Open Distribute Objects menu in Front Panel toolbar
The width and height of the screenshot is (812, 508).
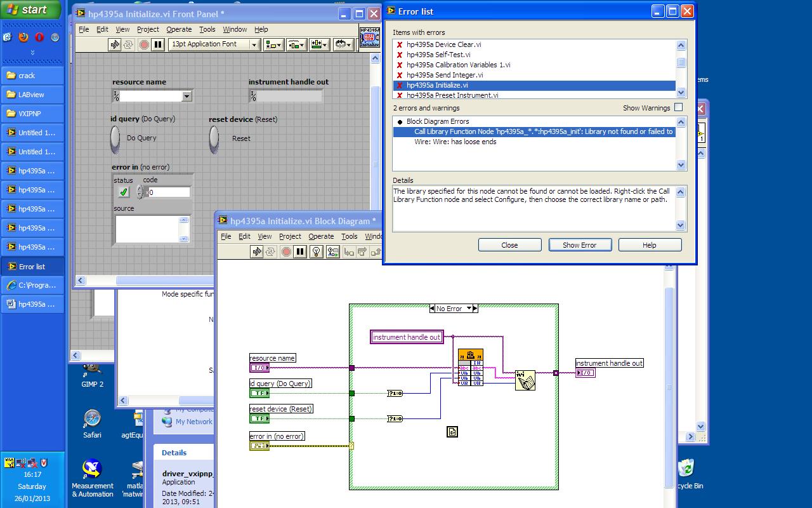296,44
